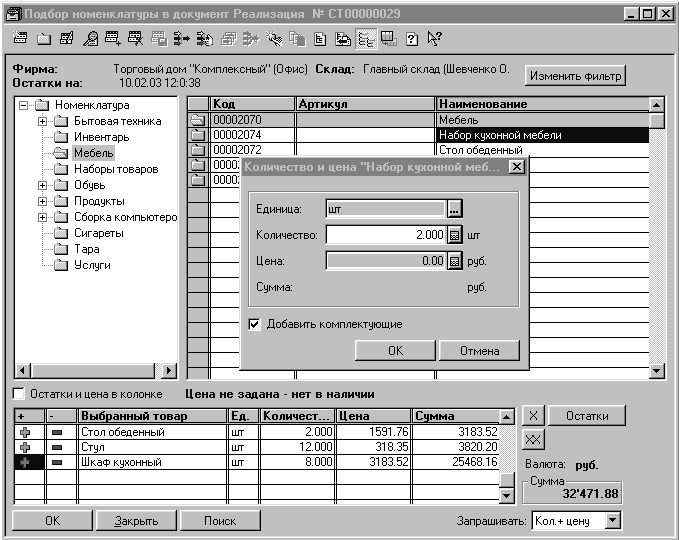Image resolution: width=679 pixels, height=540 pixels.
Task: Select the Мебель folder in tree
Action: 93,153
